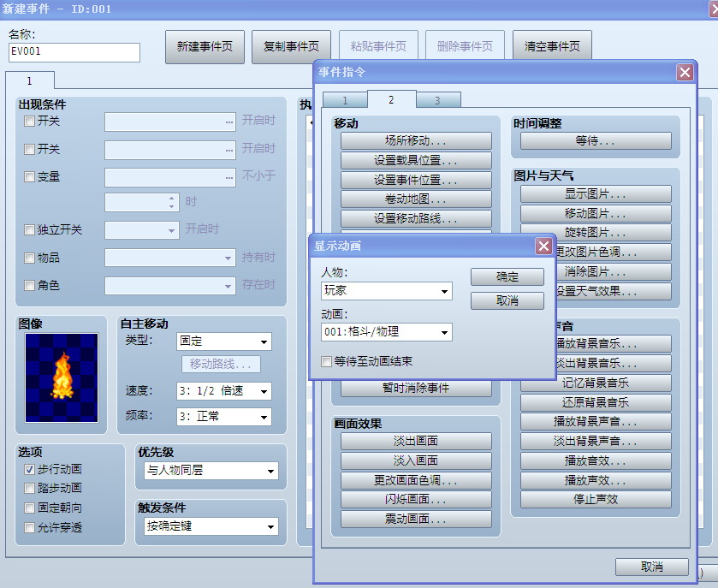Close the 显示动画 dialog
This screenshot has height=588, width=718.
click(543, 246)
